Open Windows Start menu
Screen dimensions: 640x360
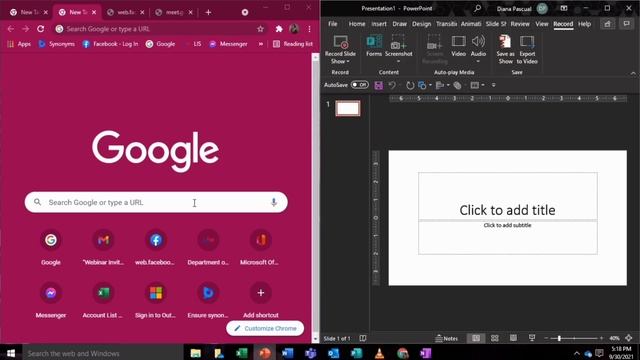click(x=11, y=353)
